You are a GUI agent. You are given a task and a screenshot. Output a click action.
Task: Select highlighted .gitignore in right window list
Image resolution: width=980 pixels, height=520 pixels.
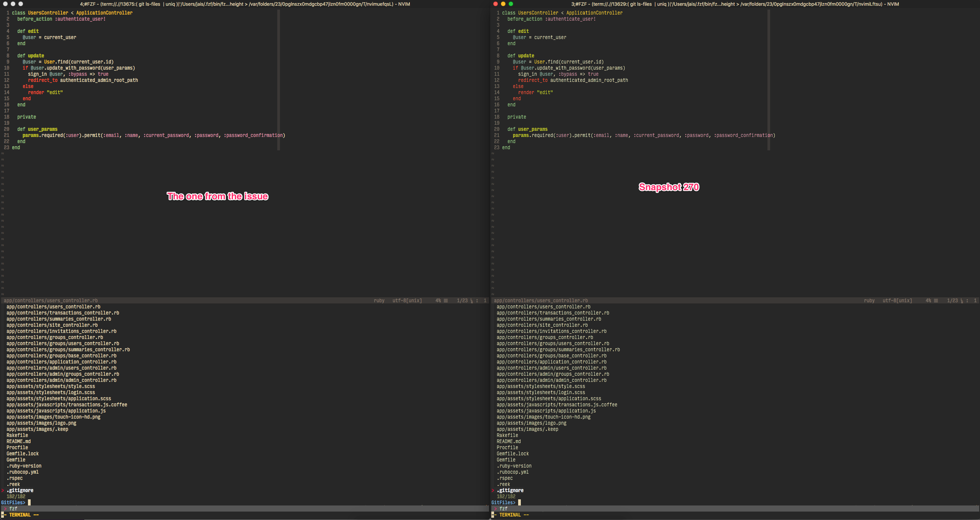click(x=510, y=490)
